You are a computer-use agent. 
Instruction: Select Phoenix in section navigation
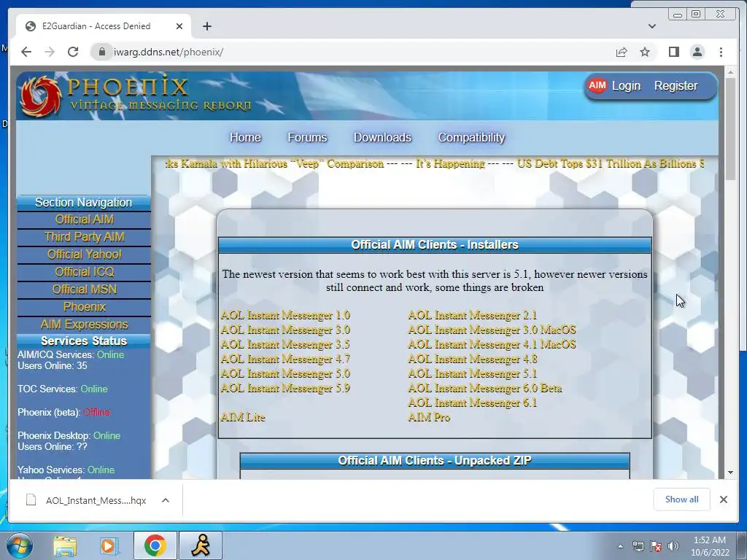click(x=85, y=307)
